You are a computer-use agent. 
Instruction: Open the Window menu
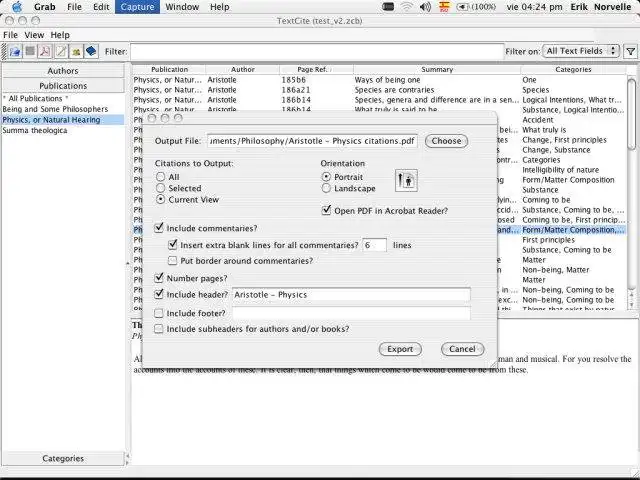[x=182, y=7]
